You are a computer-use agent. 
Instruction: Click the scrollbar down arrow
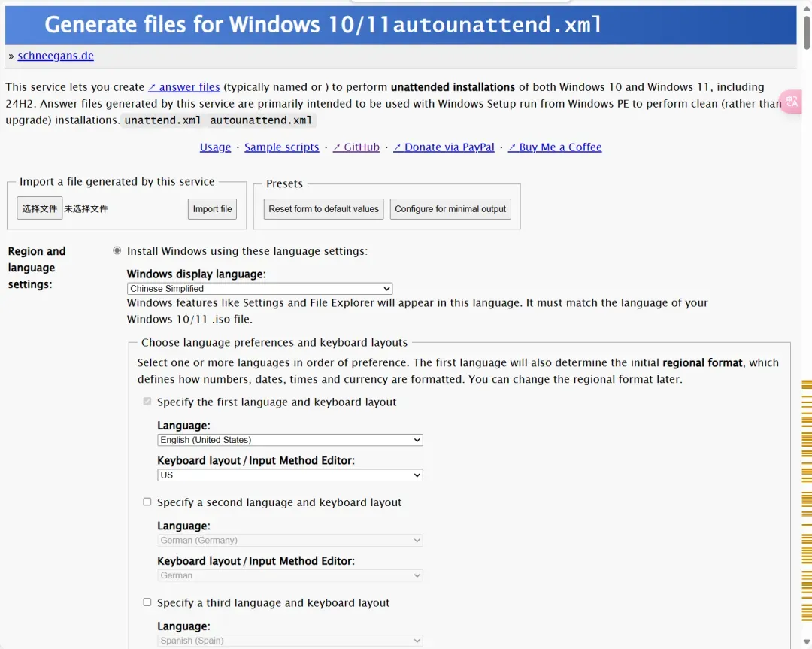coord(806,642)
